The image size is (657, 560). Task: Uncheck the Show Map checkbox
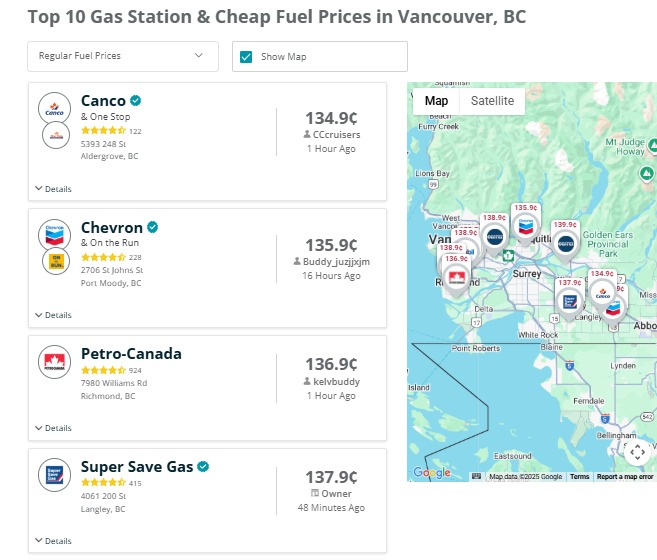[x=246, y=56]
